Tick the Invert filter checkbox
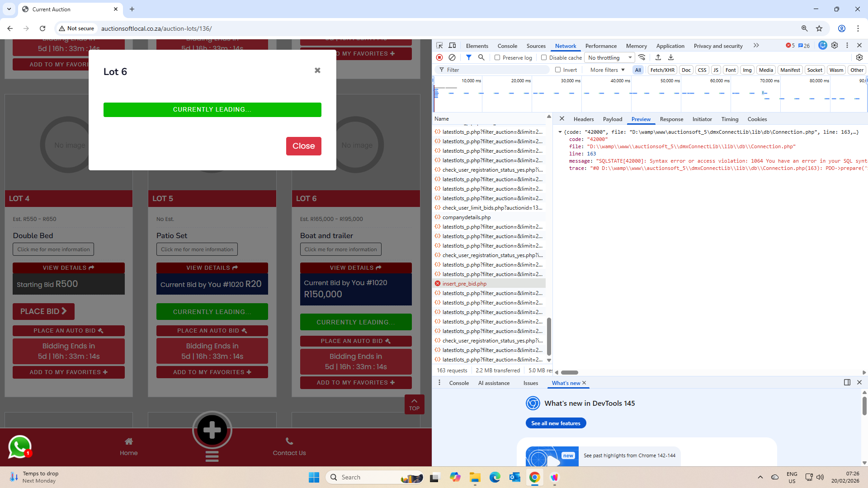868x488 pixels. pos(558,70)
